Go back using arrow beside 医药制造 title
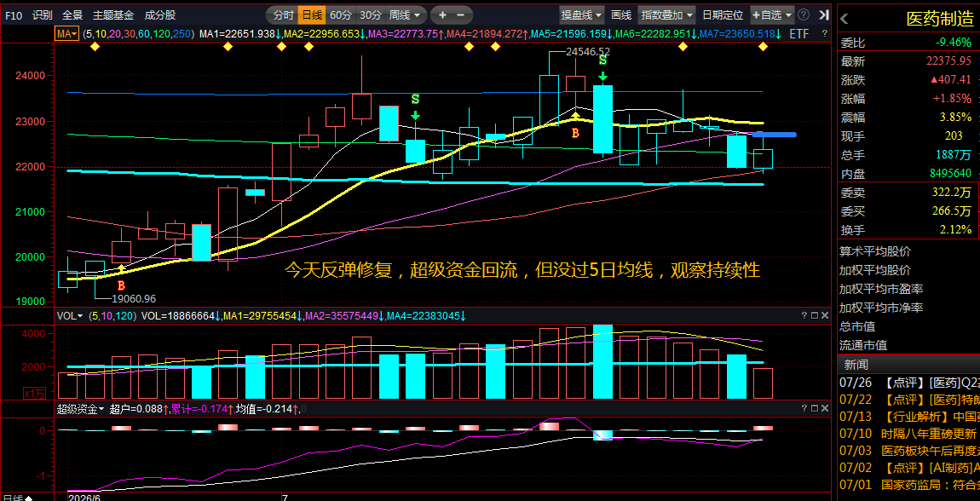 point(845,18)
